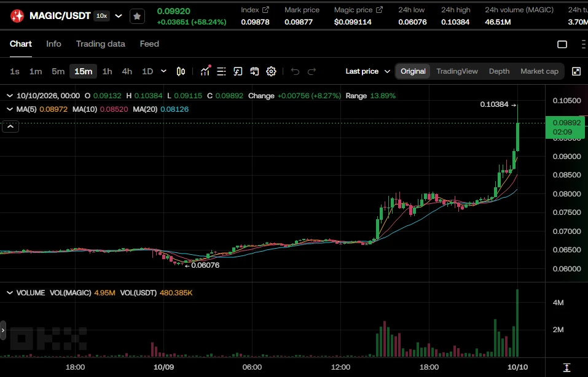Select the 5m timeframe
588x377 pixels.
point(58,71)
